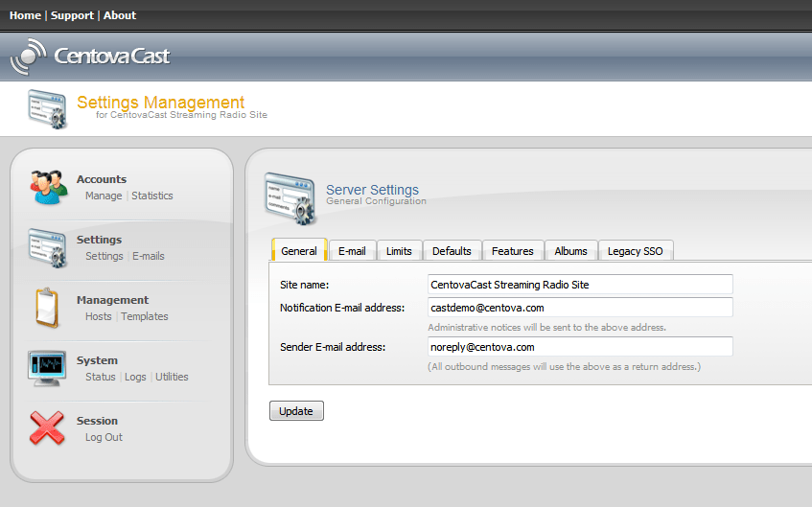Viewport: 812px width, 507px height.
Task: Click the Server Settings panel icon
Action: point(290,198)
